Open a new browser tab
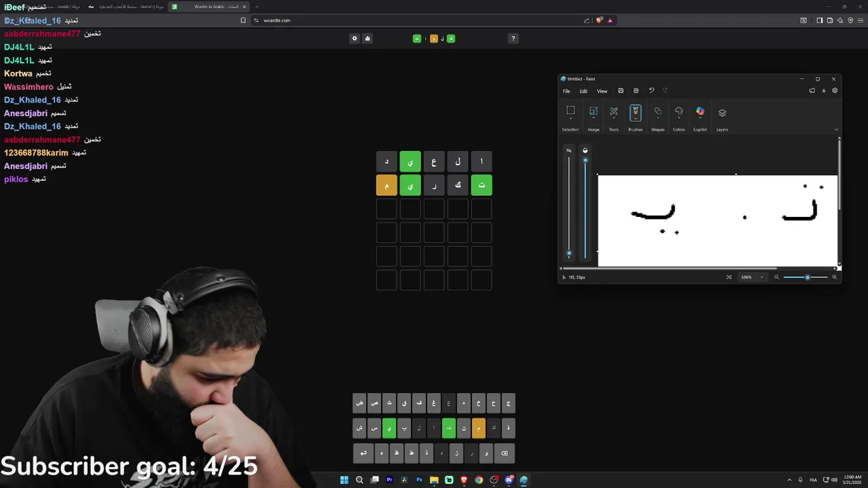 [257, 7]
